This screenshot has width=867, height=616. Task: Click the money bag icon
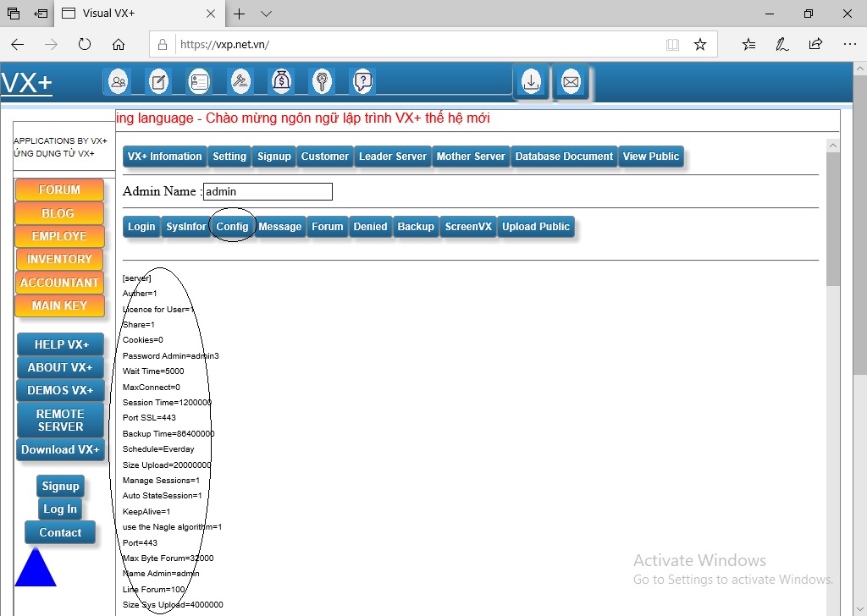point(281,82)
